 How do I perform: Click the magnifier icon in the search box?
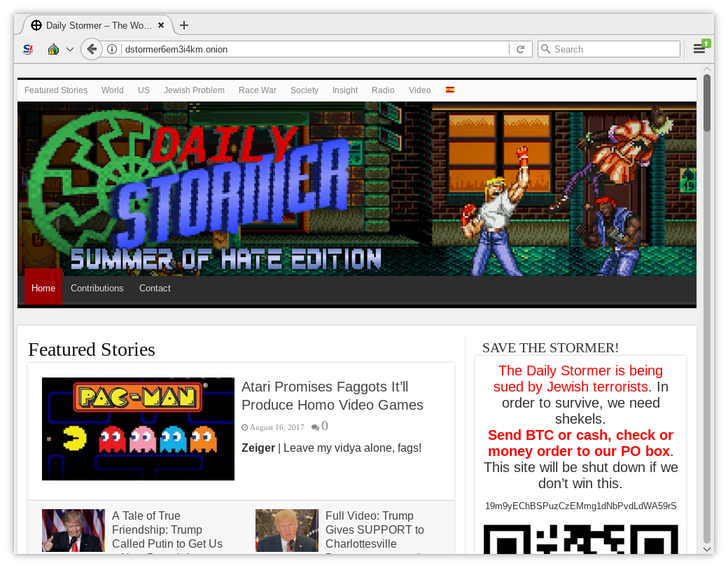547,49
